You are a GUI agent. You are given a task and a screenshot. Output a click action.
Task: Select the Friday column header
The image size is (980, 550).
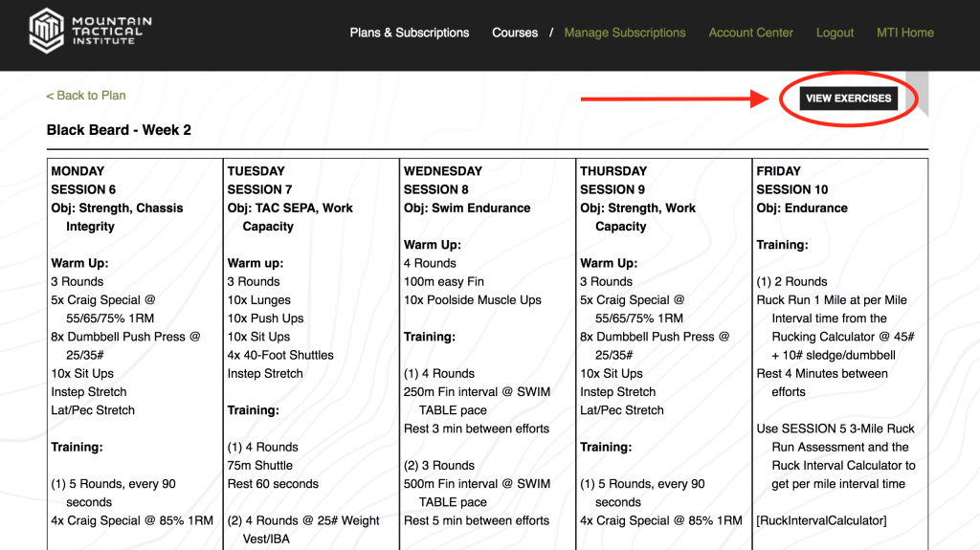(x=778, y=171)
